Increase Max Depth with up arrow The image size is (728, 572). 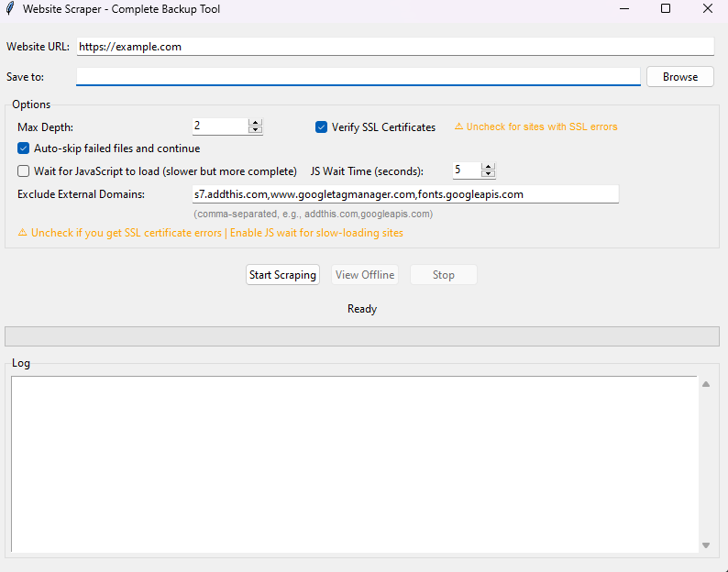255,123
